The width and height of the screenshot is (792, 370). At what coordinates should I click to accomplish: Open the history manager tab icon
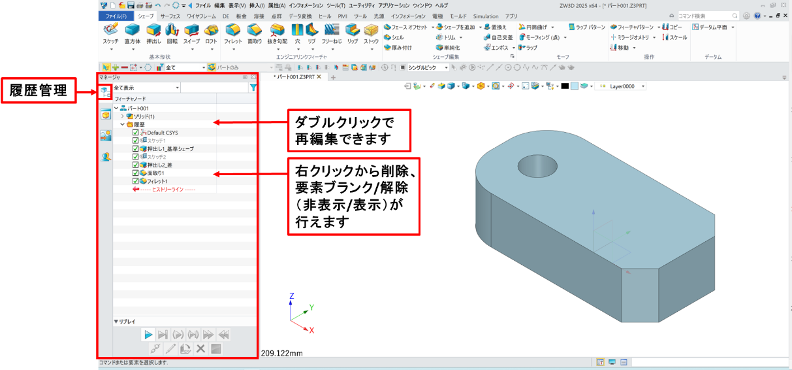[105, 92]
